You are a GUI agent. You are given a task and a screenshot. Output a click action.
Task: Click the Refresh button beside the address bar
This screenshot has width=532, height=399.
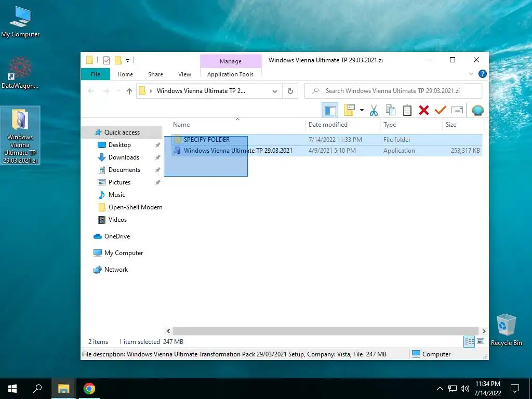290,91
